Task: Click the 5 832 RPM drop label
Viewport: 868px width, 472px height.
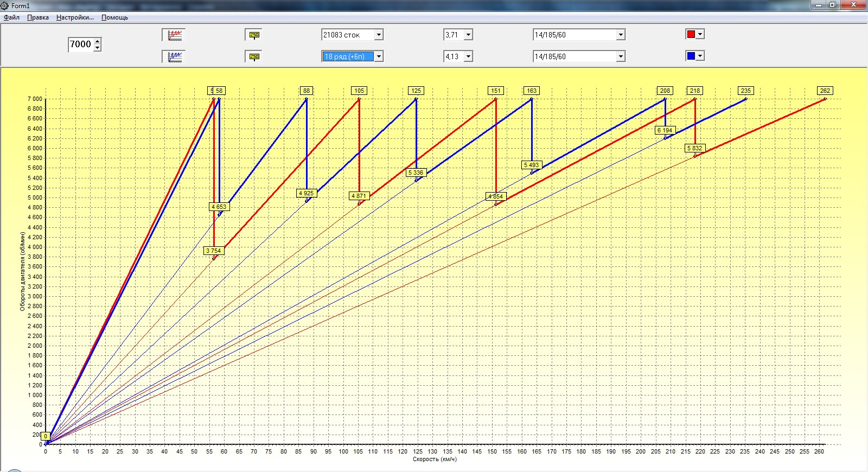Action: [x=695, y=148]
